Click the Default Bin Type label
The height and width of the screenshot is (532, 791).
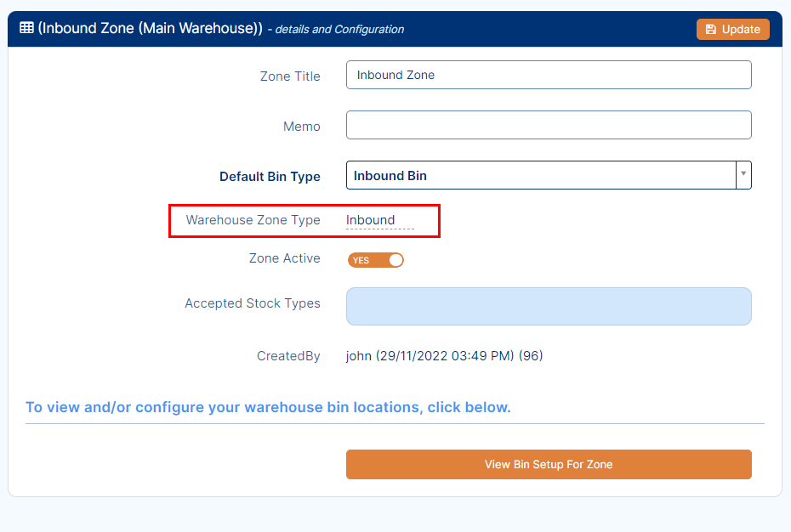pyautogui.click(x=270, y=177)
